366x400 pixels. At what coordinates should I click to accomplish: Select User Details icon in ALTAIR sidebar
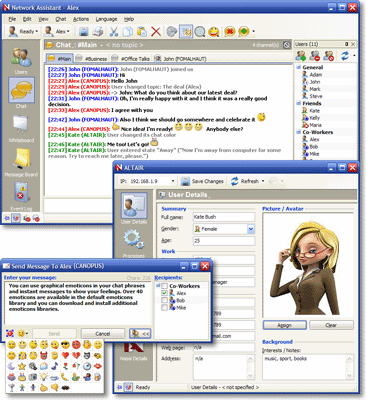tap(134, 208)
